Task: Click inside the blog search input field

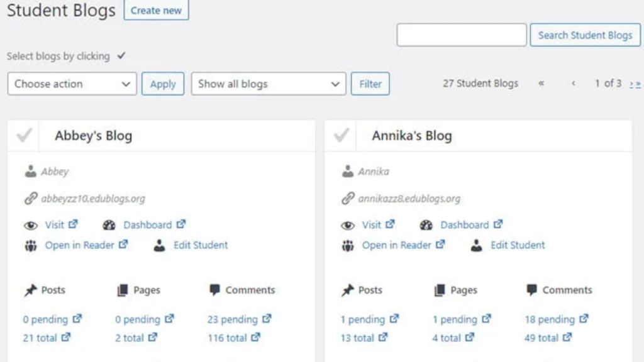Action: (462, 35)
